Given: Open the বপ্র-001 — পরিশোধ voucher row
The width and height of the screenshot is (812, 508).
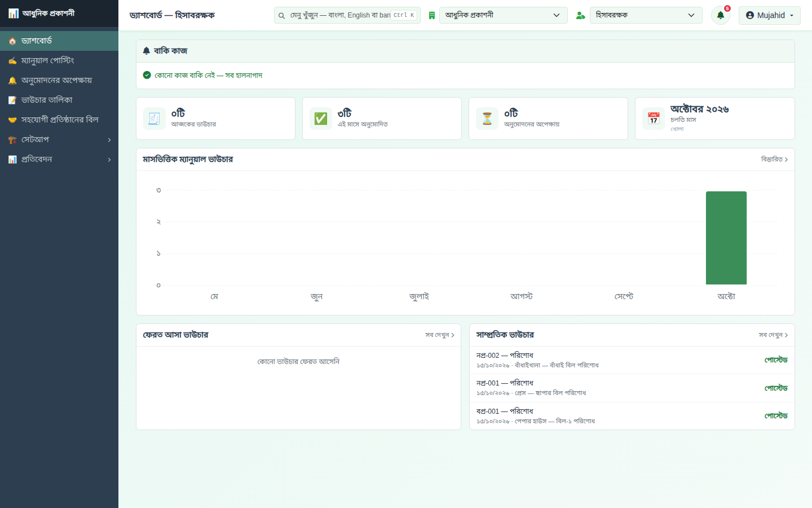Looking at the screenshot, I should click(632, 416).
